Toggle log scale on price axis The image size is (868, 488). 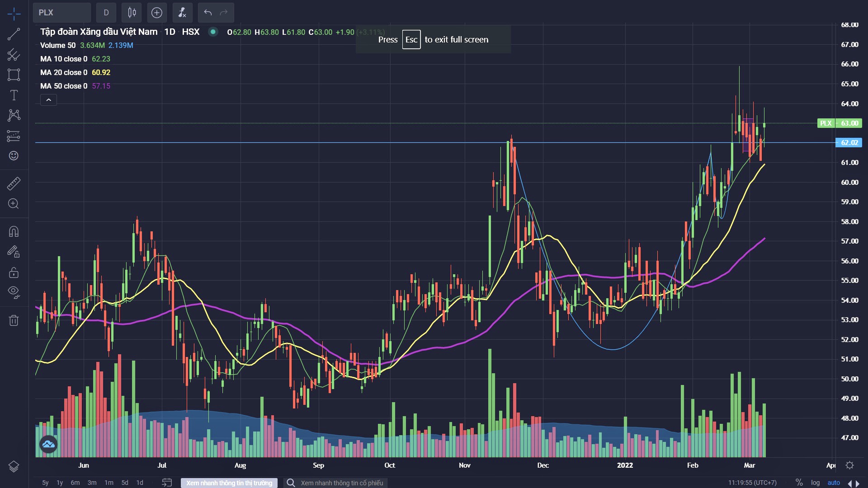(x=815, y=483)
